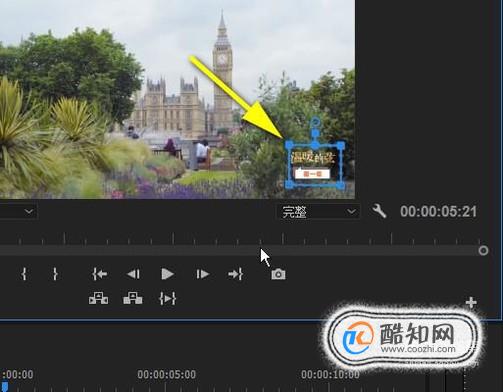
Task: Click the Extract button icon
Action: pos(133,299)
